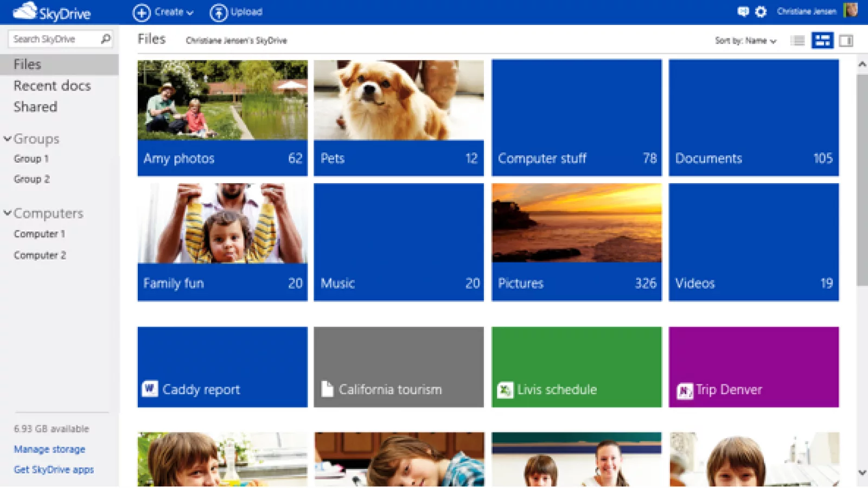Select Shared in the sidebar
Image resolution: width=868 pixels, height=488 pixels.
point(35,107)
